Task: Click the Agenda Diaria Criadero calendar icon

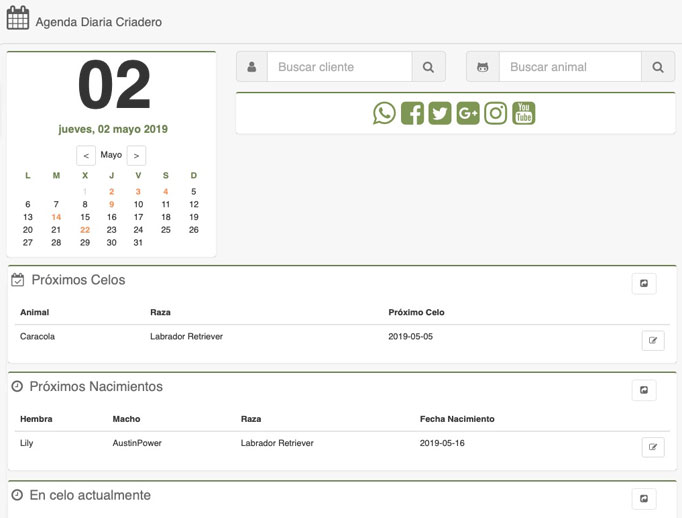Action: pyautogui.click(x=18, y=19)
